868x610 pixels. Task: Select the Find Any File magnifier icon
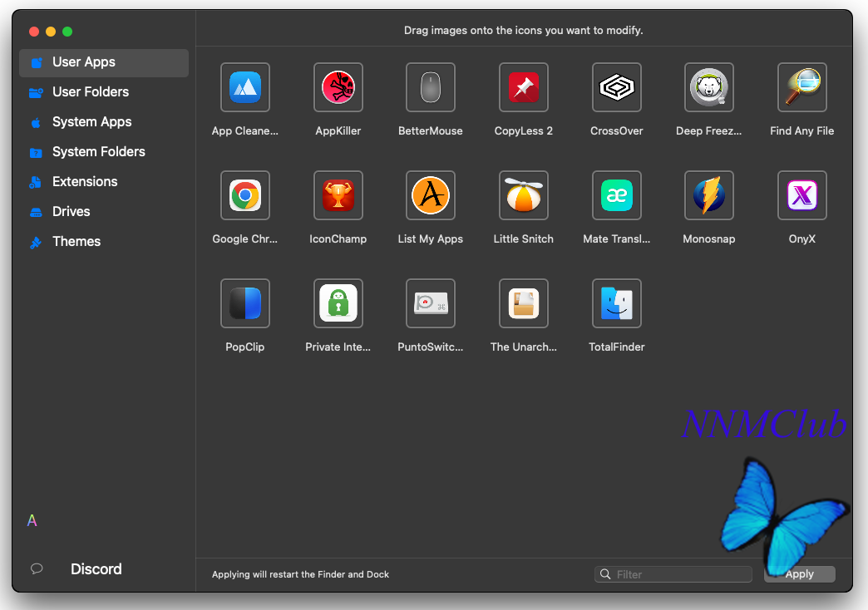802,87
